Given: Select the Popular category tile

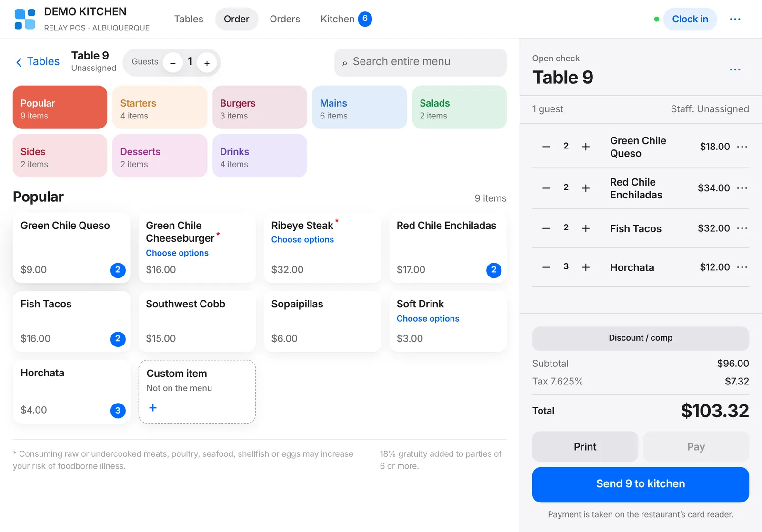Looking at the screenshot, I should 60,107.
